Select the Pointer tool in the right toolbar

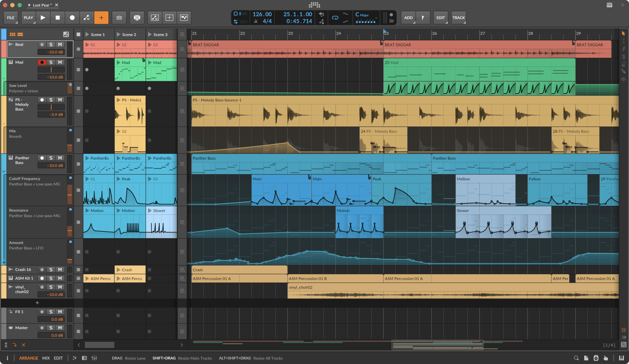coord(623,33)
